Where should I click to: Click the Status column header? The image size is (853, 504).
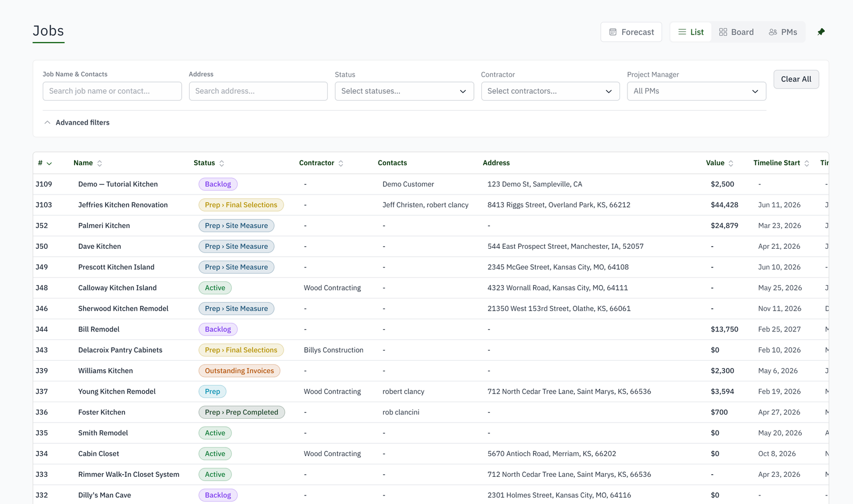click(x=204, y=163)
